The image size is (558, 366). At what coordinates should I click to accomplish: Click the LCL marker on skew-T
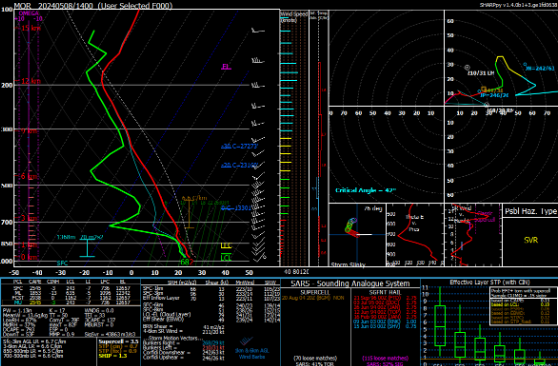click(226, 257)
